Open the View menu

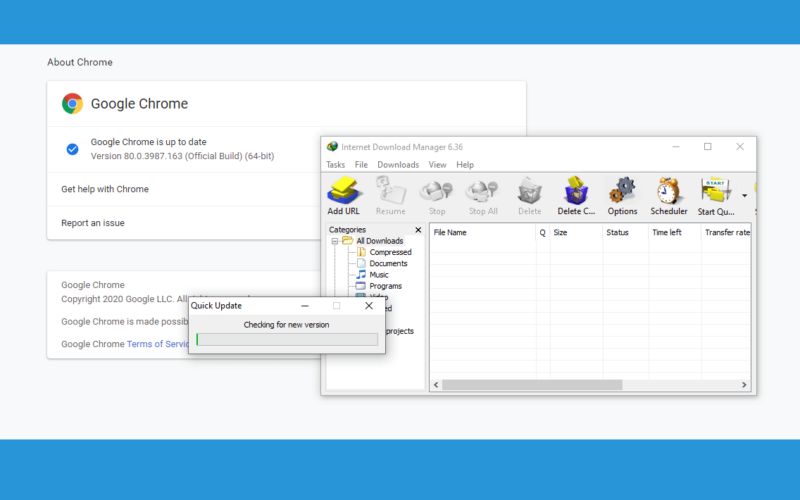tap(437, 165)
